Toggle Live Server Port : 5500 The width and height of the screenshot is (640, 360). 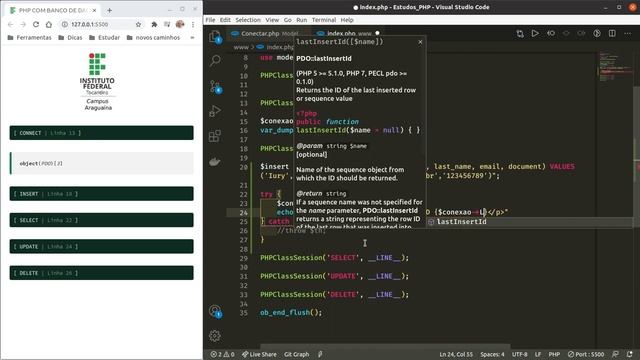[586, 354]
